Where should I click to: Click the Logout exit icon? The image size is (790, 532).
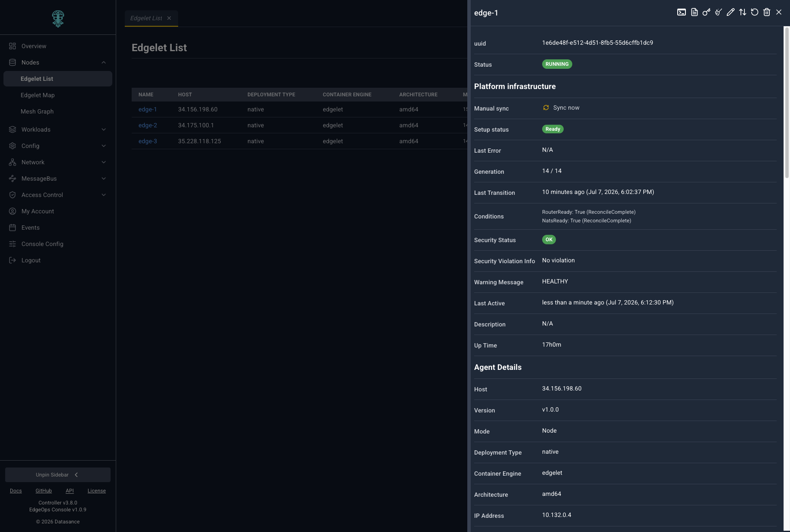(x=12, y=260)
